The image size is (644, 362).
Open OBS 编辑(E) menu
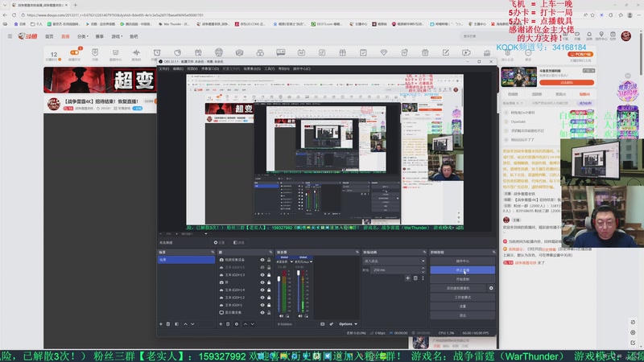[x=178, y=69]
